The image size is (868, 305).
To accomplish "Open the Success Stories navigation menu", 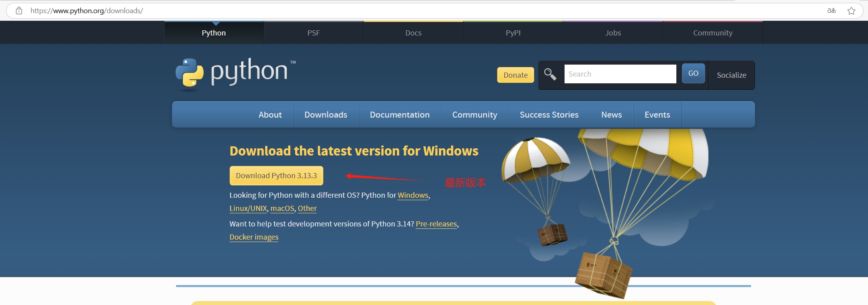I will point(549,115).
